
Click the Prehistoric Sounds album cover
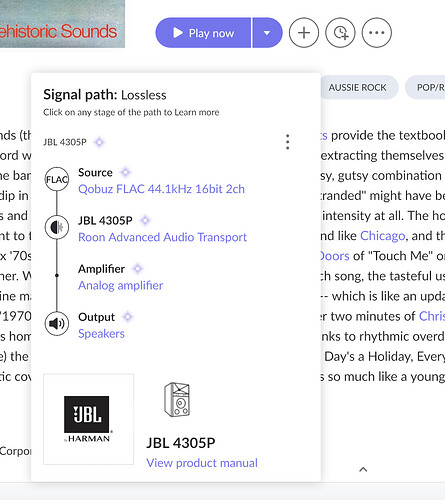click(62, 24)
